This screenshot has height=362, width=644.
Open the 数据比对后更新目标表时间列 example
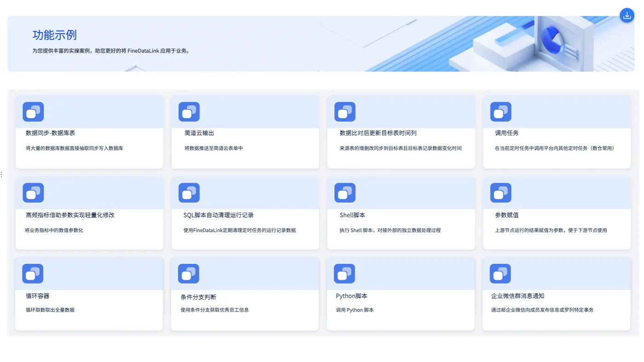click(x=378, y=133)
